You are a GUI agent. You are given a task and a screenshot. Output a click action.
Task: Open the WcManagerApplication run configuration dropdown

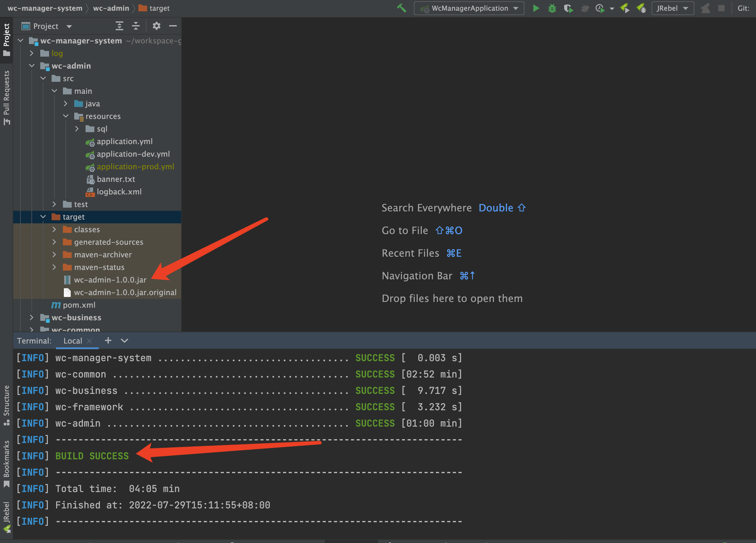(x=469, y=8)
